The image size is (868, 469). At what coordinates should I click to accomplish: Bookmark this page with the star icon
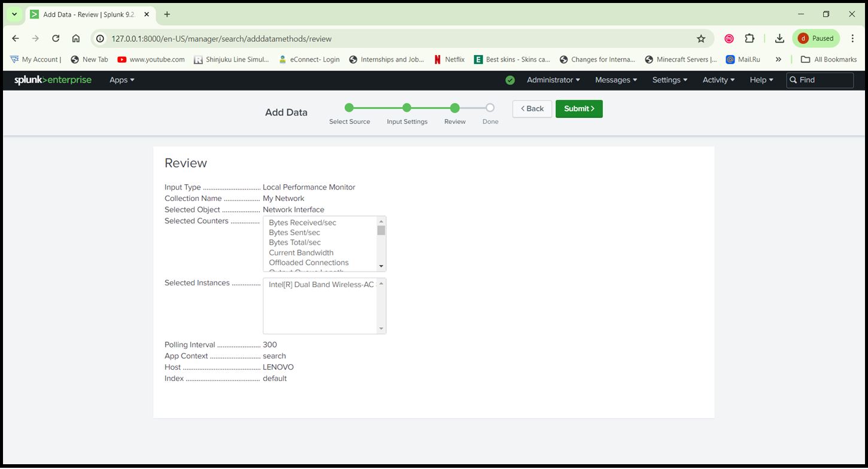pos(701,38)
